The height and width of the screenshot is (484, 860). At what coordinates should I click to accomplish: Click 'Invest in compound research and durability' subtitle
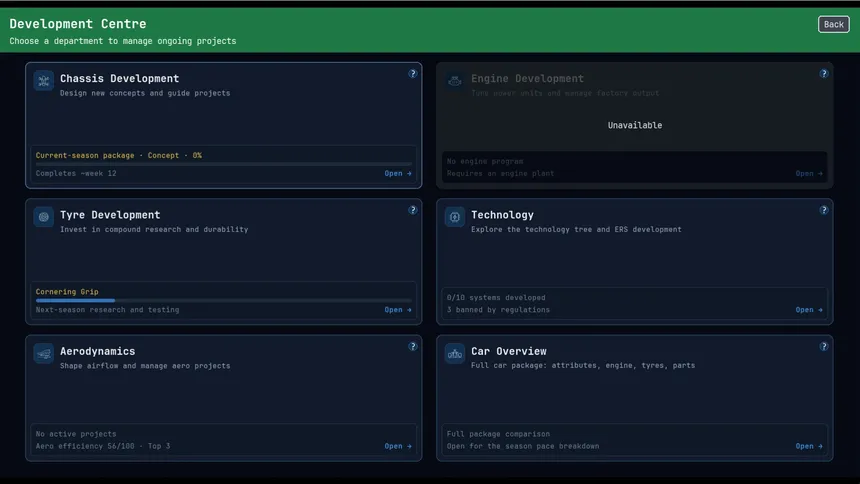click(x=154, y=229)
